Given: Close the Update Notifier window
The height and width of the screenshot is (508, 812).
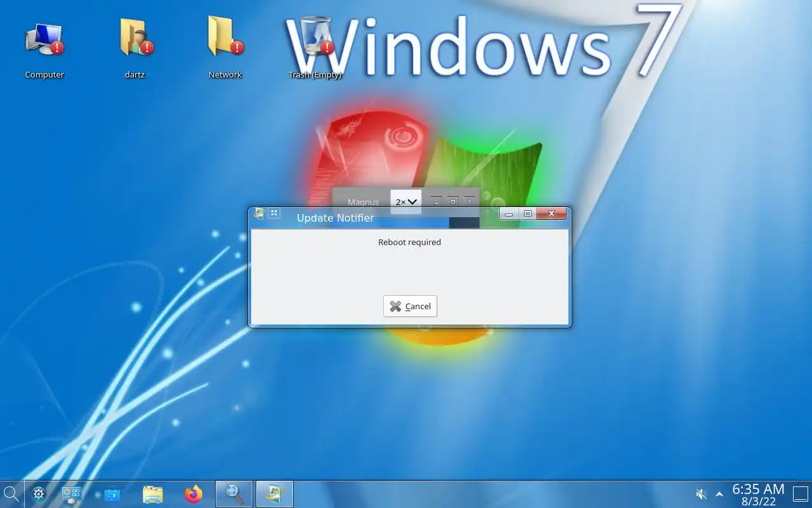Looking at the screenshot, I should [551, 214].
